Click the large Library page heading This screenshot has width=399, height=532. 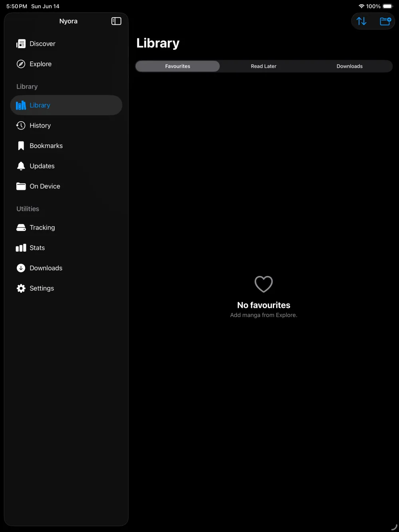158,43
